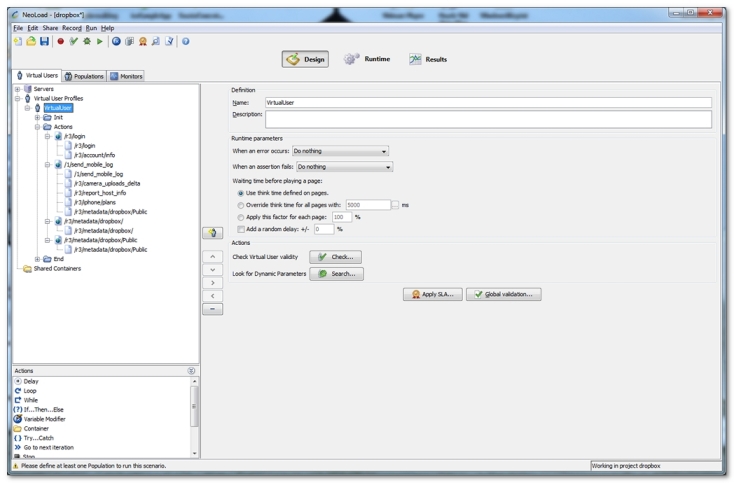Open 'When an error occurs' dropdown
The height and width of the screenshot is (483, 734).
(x=340, y=151)
